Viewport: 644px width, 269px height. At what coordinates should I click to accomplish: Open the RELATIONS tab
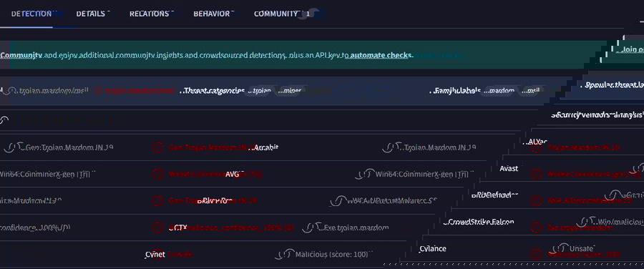[149, 14]
